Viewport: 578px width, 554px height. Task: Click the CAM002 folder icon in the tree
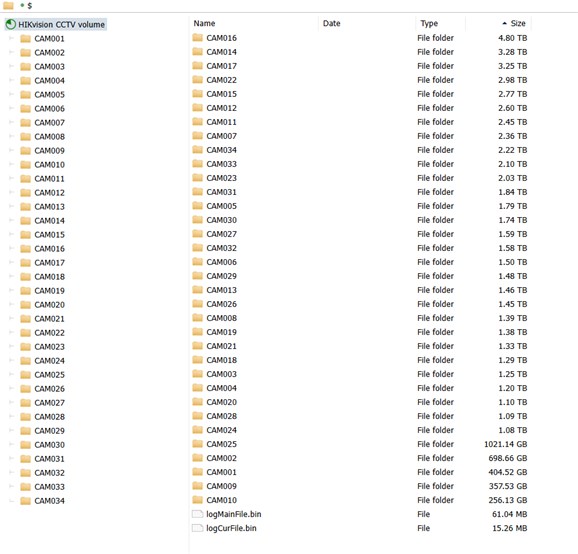[25, 52]
